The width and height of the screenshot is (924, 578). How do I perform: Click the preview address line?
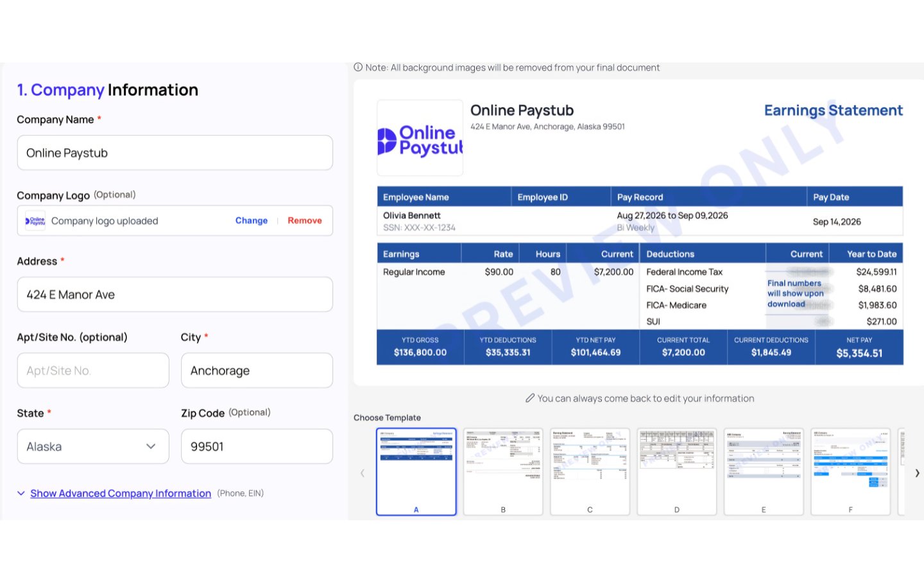click(x=547, y=127)
